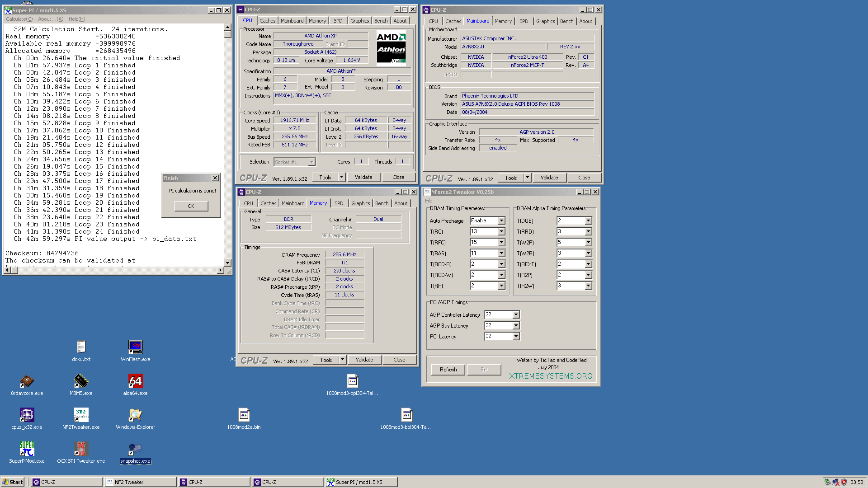The width and height of the screenshot is (868, 488).
Task: Open About menu in Super PI
Action: coord(51,19)
